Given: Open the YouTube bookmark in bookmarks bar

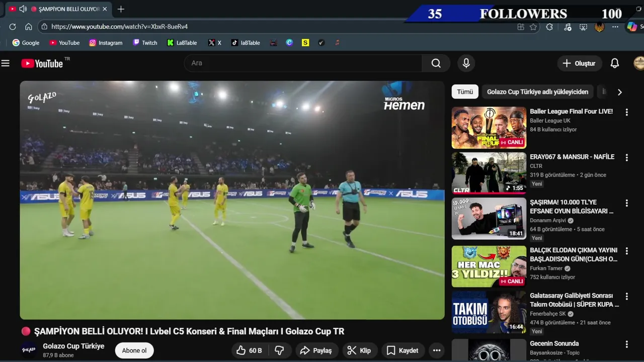Looking at the screenshot, I should click(x=64, y=43).
